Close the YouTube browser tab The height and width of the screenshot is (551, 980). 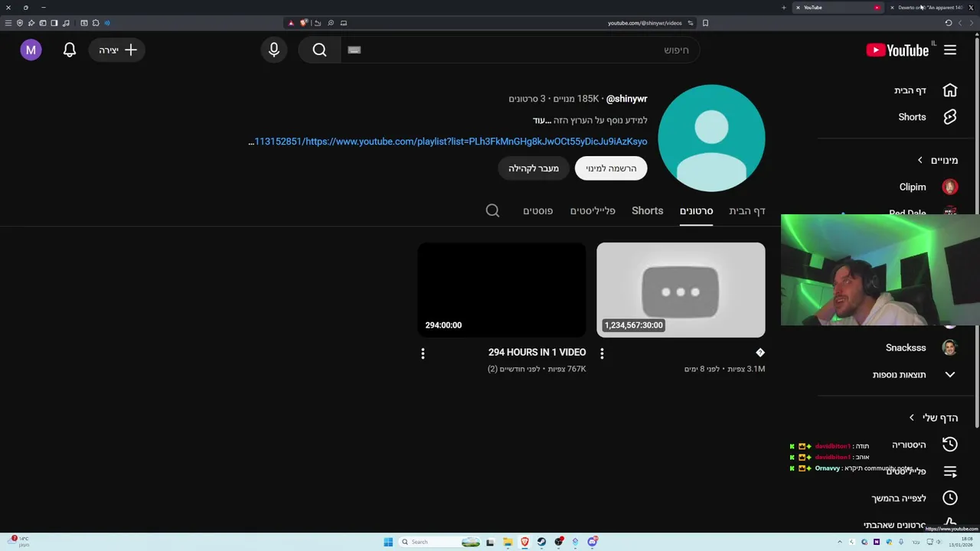point(798,8)
